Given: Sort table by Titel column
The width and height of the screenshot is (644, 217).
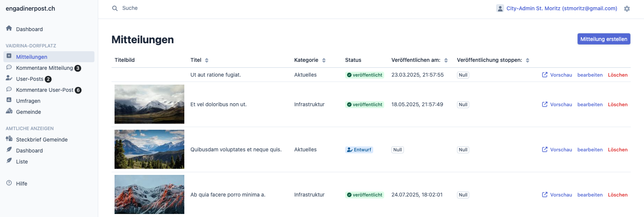Looking at the screenshot, I should (x=207, y=60).
